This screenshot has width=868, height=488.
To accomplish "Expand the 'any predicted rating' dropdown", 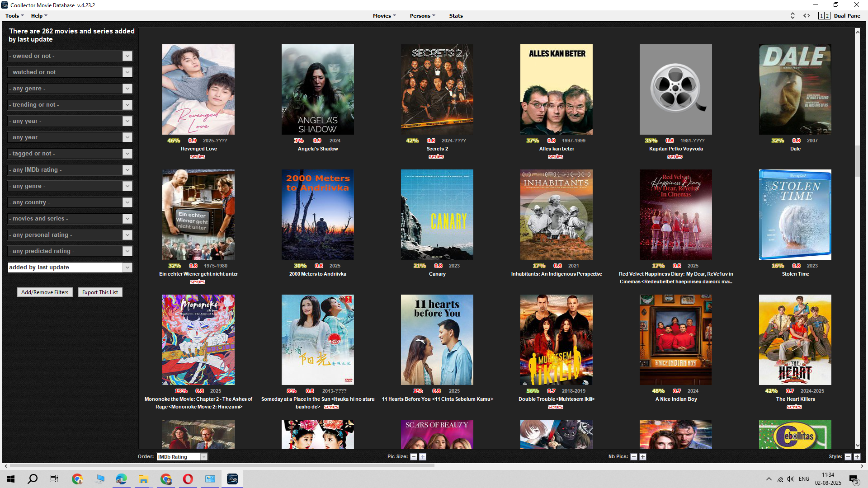I will [x=127, y=251].
